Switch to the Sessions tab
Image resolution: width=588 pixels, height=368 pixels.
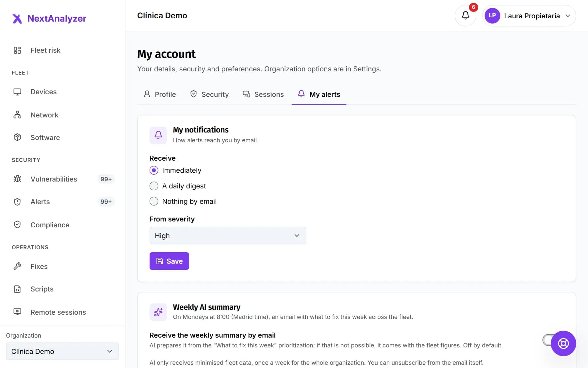coord(263,94)
